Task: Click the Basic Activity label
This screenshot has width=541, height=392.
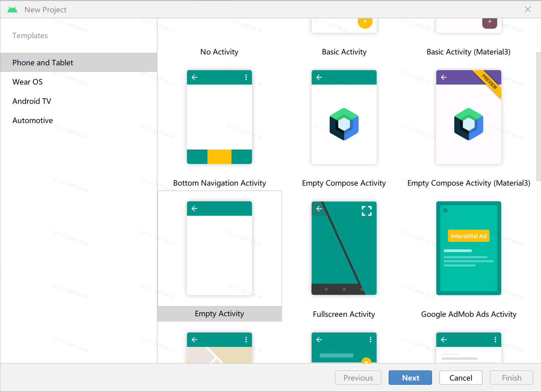Action: [344, 52]
